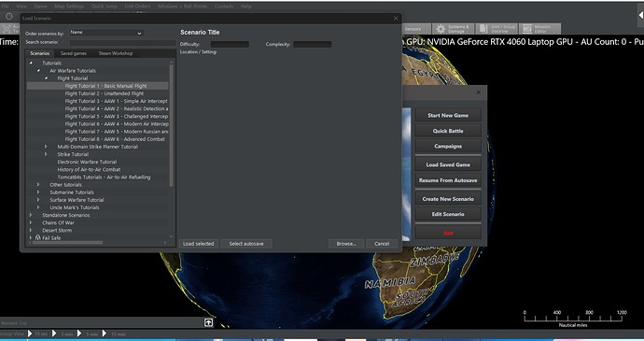644x341 pixels.
Task: Click the Search scenario input field
Action: (x=122, y=42)
